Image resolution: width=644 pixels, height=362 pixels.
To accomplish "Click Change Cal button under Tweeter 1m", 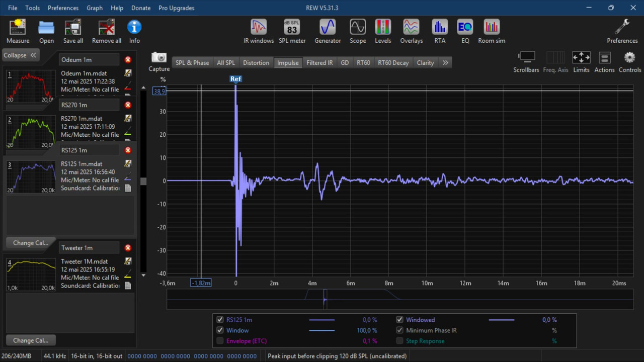I will pyautogui.click(x=31, y=340).
